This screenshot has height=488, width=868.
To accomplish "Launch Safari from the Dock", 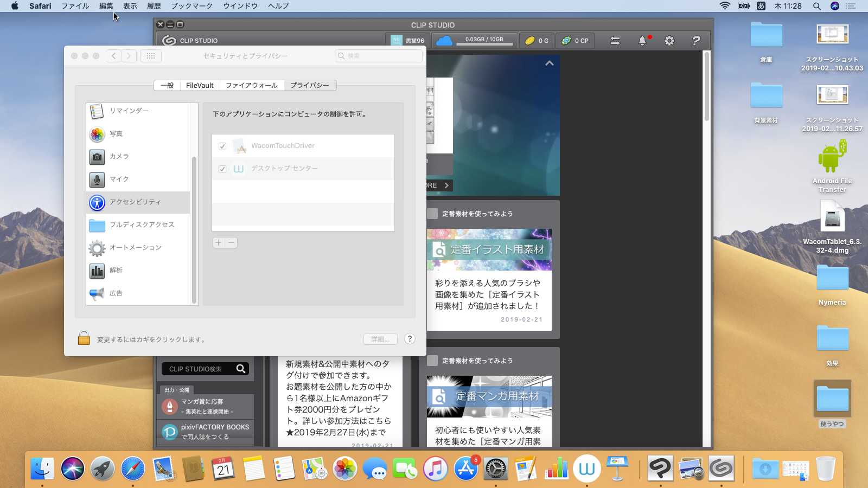I will click(133, 468).
